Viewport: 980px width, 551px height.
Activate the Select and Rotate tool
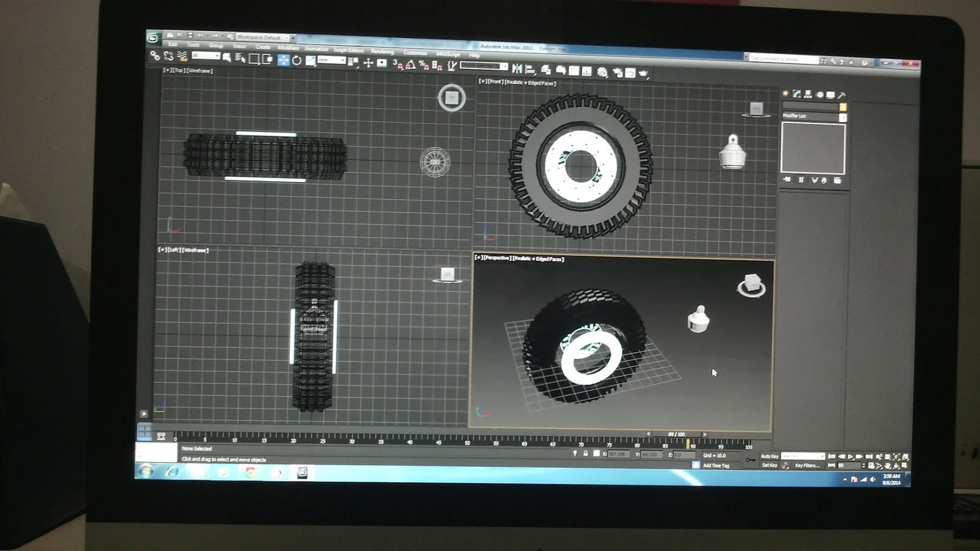(x=296, y=61)
